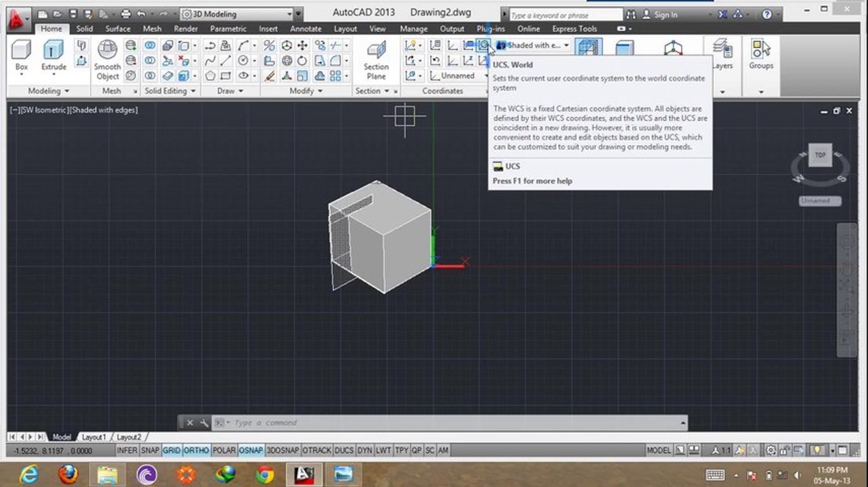This screenshot has width=868, height=487.
Task: Toggle GRID display in status bar
Action: pyautogui.click(x=171, y=450)
